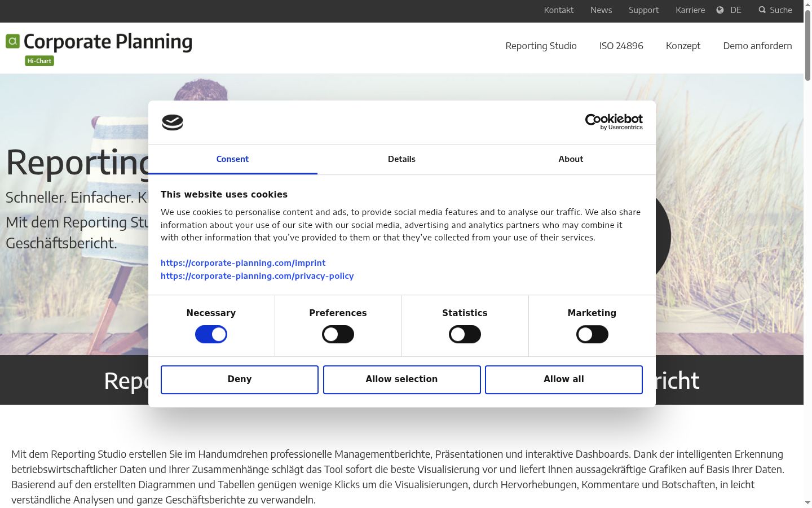This screenshot has height=508, width=812.
Task: Click the Suche search link
Action: pyautogui.click(x=781, y=10)
